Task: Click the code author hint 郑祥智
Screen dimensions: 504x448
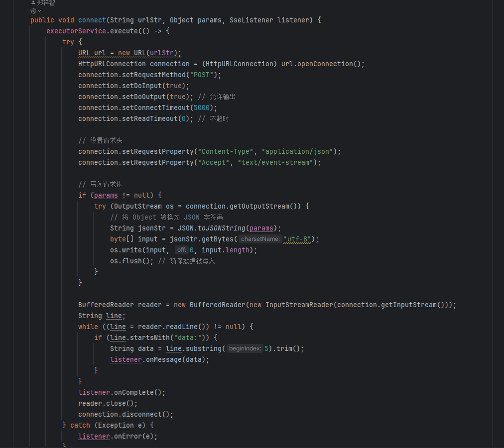Action: click(x=46, y=3)
